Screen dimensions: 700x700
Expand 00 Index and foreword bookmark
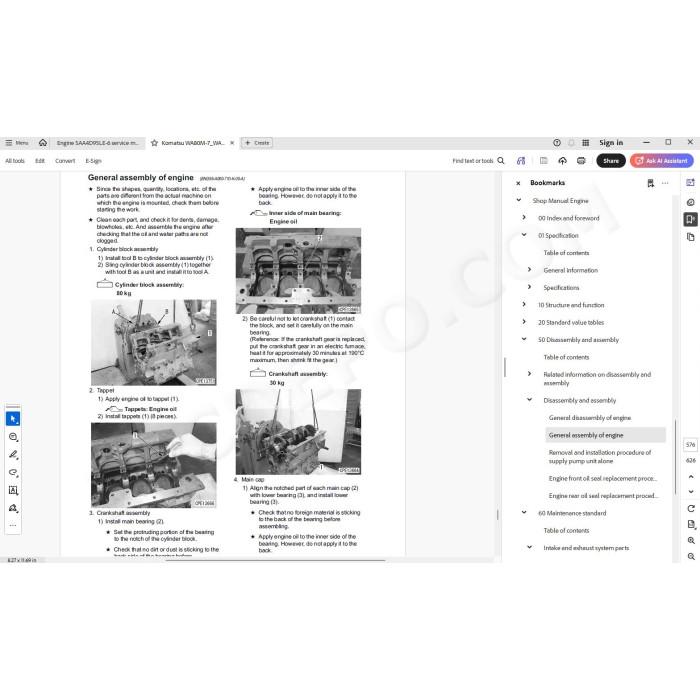(524, 217)
